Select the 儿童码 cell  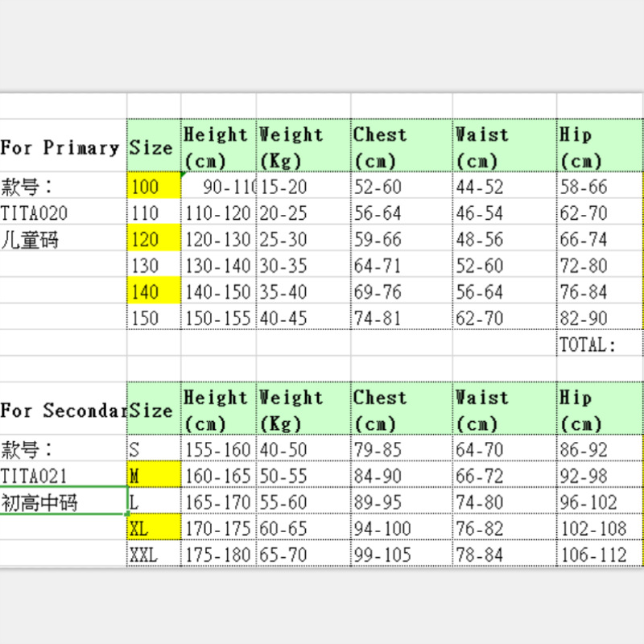[63, 240]
